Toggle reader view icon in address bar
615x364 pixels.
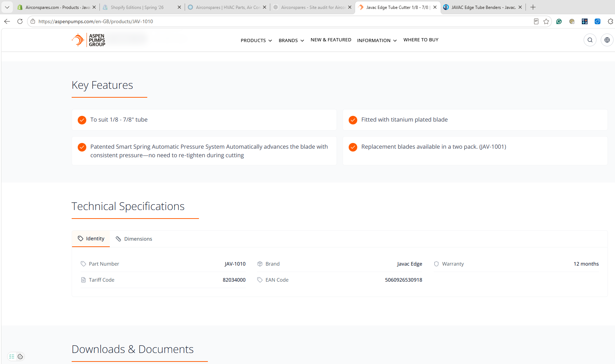tap(536, 21)
